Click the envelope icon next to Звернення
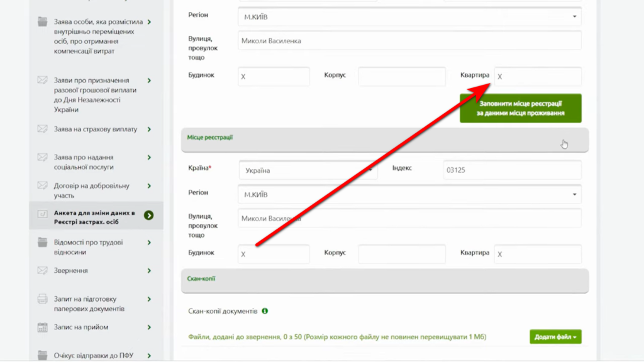 43,271
